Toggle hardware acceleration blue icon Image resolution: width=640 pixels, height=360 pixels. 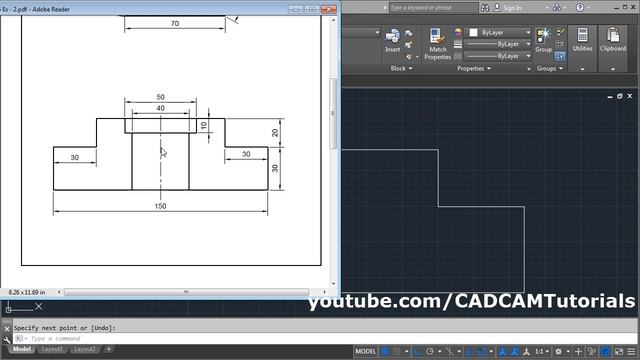point(605,351)
